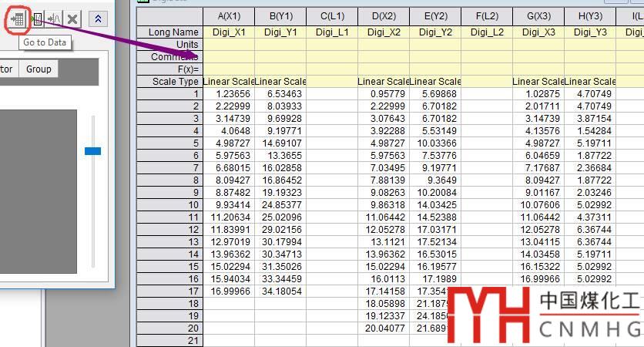This screenshot has height=347, width=644.
Task: Select cell with value 5.69868
Action: 436,94
